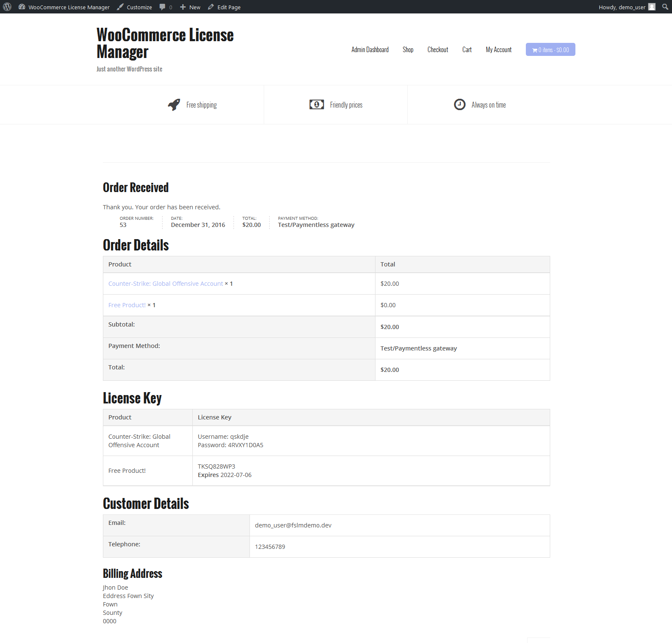Click the plus icon for New content
This screenshot has width=672, height=643.
183,7
